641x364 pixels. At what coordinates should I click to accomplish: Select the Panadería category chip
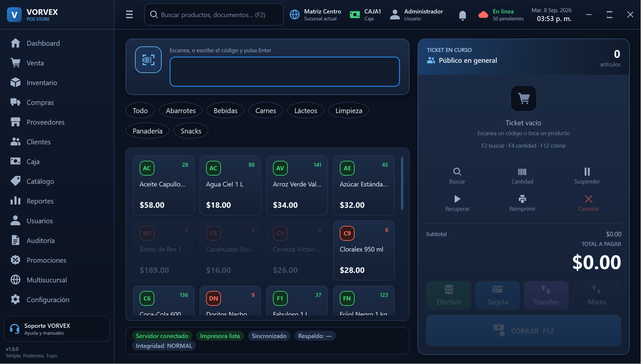click(x=147, y=131)
